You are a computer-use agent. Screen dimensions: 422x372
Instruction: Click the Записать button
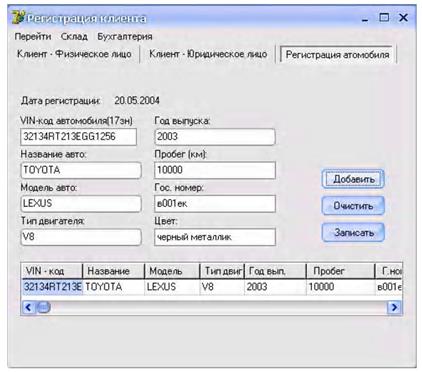point(353,232)
